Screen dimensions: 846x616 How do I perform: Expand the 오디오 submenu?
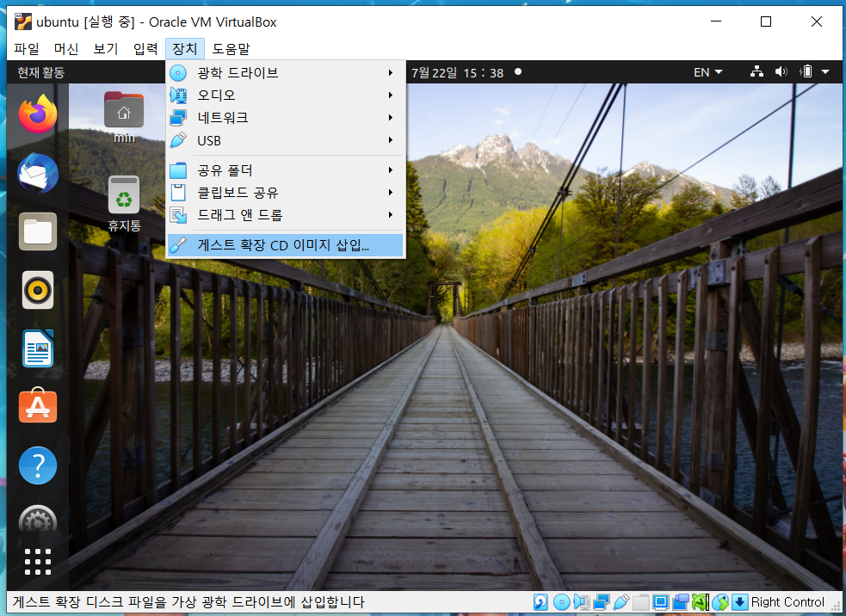286,95
